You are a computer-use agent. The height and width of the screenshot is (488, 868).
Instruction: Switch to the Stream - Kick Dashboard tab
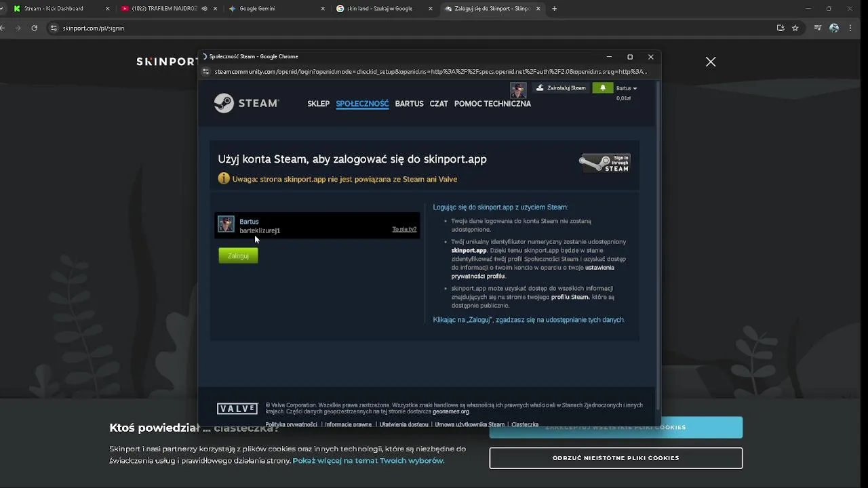click(x=60, y=9)
